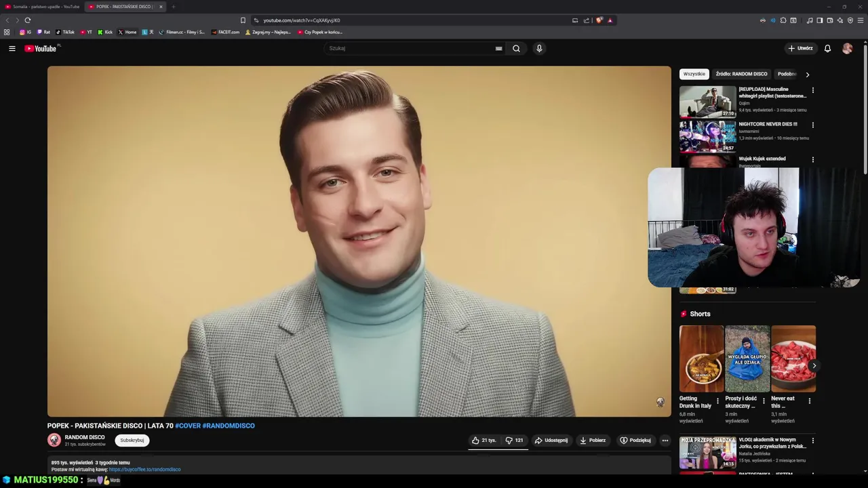Show next Shorts with the arrow
The height and width of the screenshot is (488, 868).
814,366
